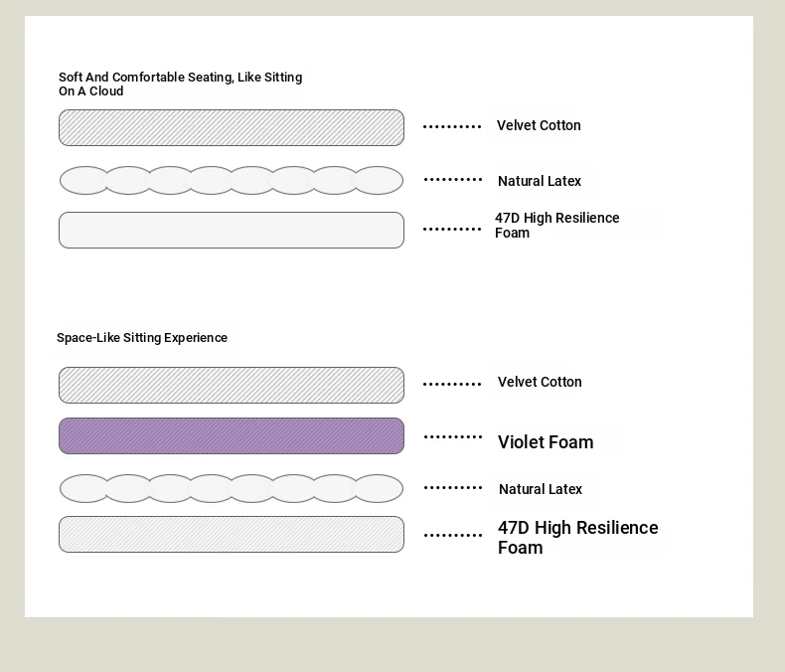Select the large '47D High Resilience Foam' label
785x672 pixels.
[577, 537]
